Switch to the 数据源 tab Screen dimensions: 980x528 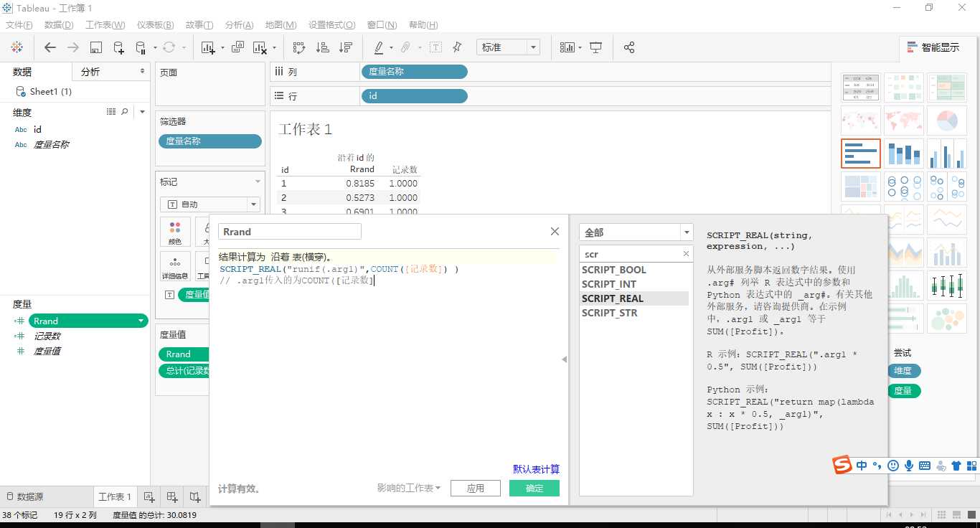24,496
